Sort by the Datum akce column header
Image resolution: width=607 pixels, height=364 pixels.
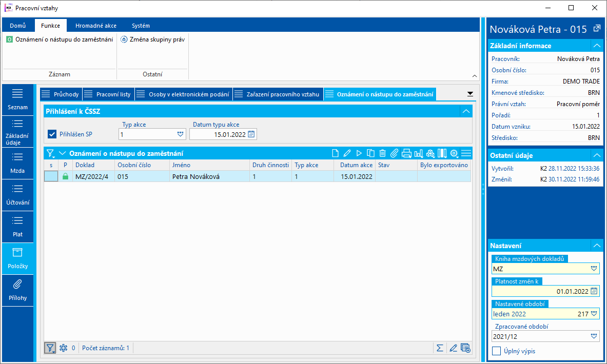point(354,165)
